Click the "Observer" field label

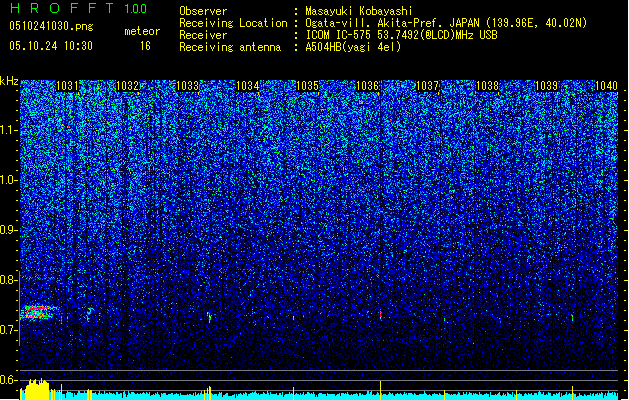point(203,11)
